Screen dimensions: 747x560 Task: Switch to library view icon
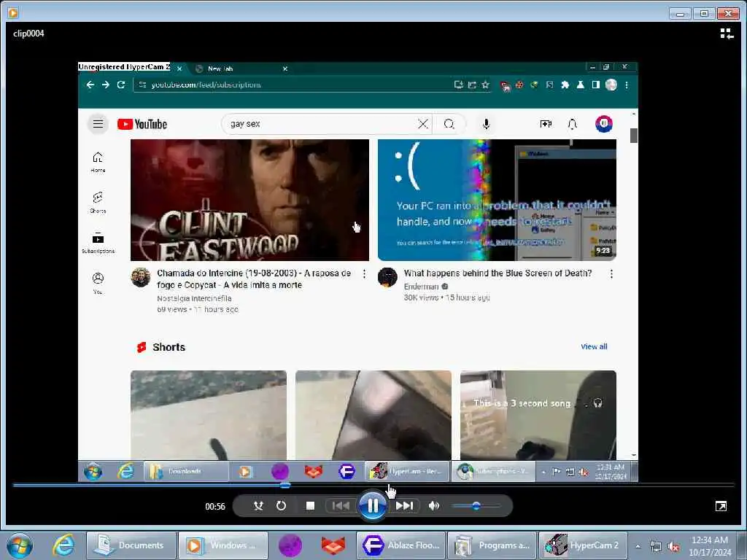(x=727, y=34)
